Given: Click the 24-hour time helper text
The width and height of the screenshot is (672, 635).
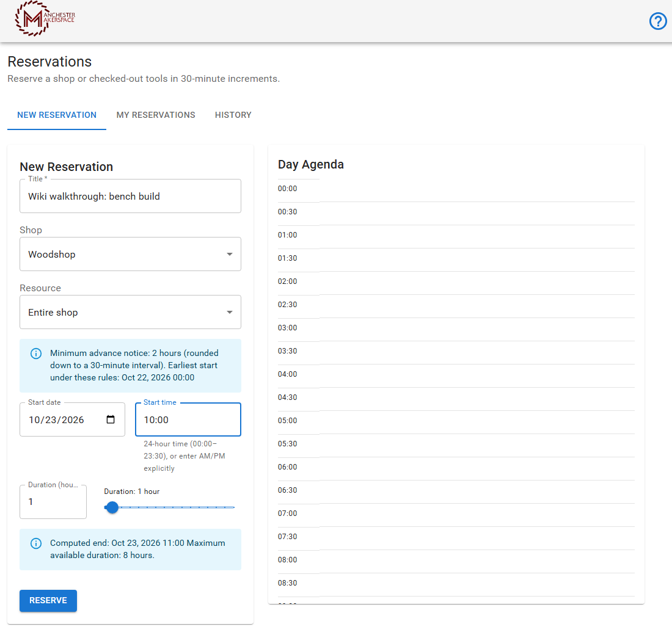Looking at the screenshot, I should click(184, 456).
